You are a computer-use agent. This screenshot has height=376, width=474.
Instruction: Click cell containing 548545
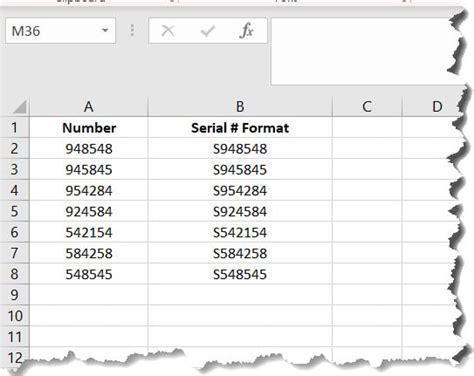click(x=89, y=274)
